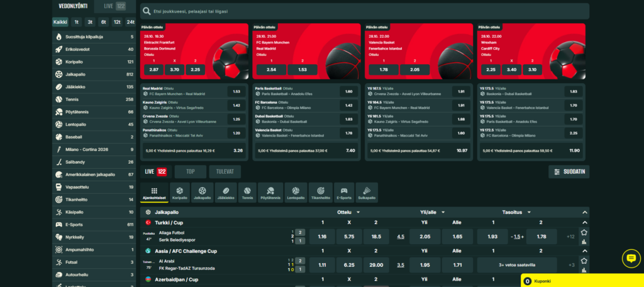Click the team search field
Screen dimensions: 644x287
click(x=365, y=11)
